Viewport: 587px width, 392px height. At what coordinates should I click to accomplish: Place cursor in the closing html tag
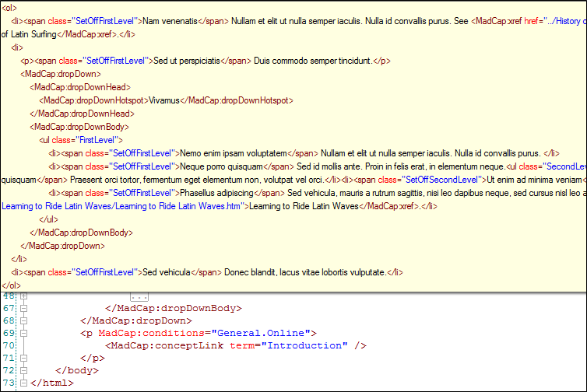click(x=52, y=383)
